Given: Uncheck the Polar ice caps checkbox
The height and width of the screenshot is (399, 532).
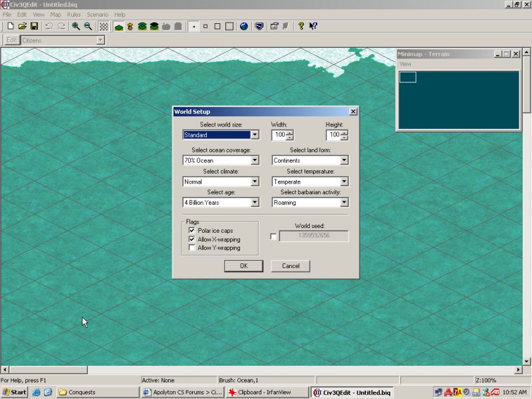Looking at the screenshot, I should pos(192,231).
